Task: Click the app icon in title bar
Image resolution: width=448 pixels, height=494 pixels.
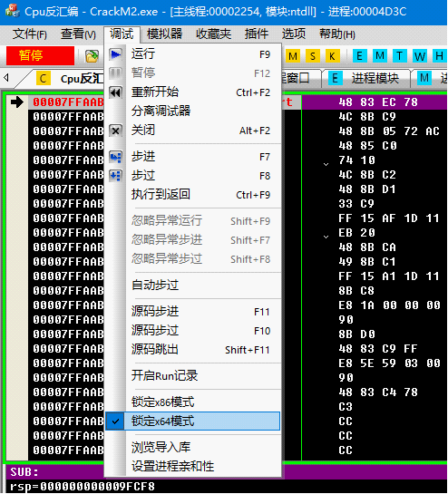Action: coord(13,11)
